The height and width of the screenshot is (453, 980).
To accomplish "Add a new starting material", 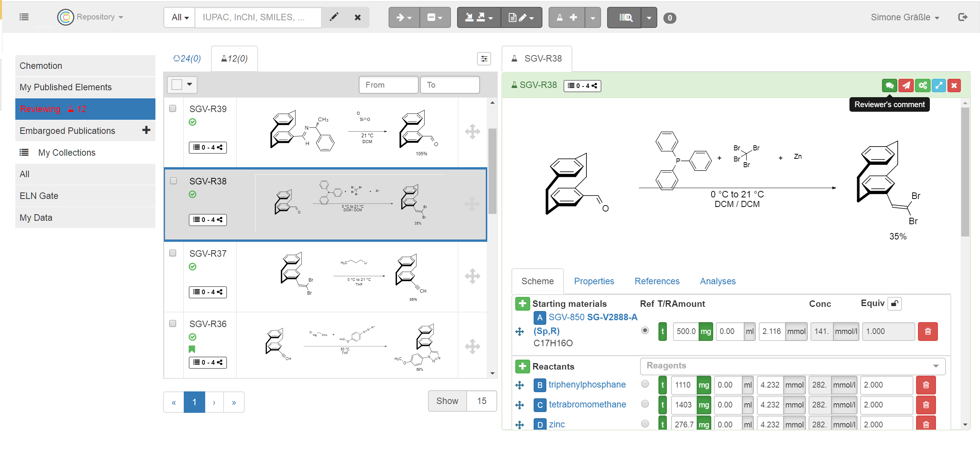I will pyautogui.click(x=522, y=304).
